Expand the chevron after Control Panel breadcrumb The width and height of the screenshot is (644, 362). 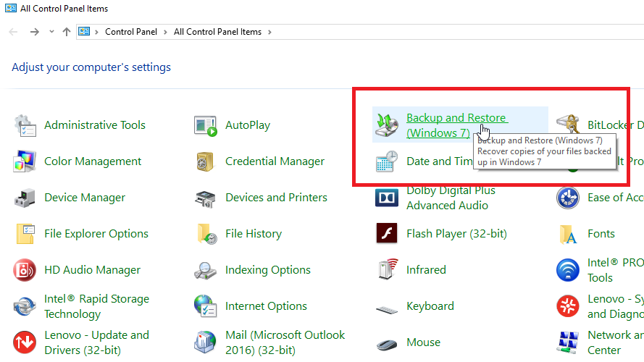click(x=166, y=32)
